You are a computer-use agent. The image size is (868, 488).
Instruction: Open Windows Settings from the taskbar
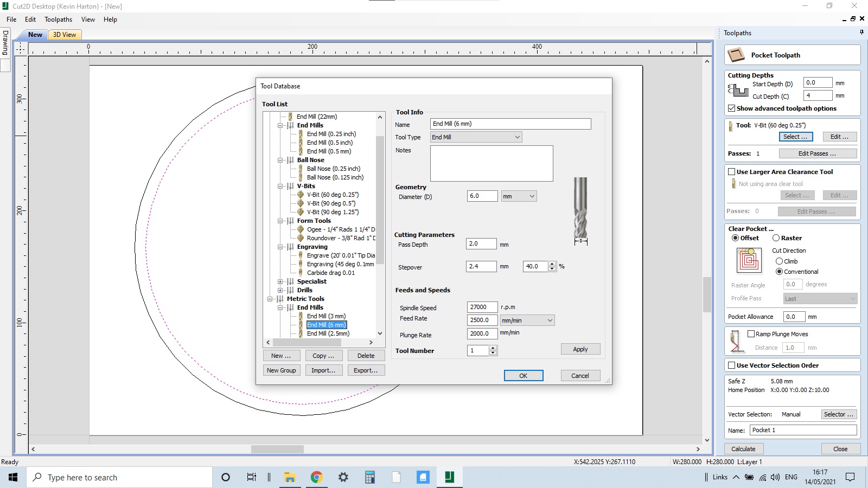pos(343,477)
